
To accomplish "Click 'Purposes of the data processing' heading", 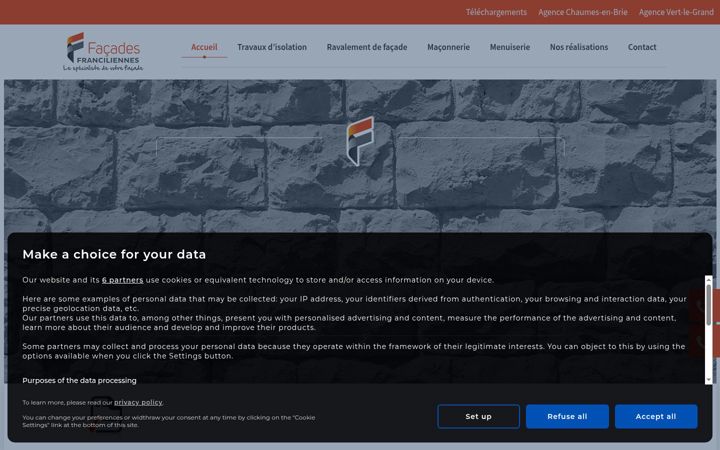I will 79,380.
